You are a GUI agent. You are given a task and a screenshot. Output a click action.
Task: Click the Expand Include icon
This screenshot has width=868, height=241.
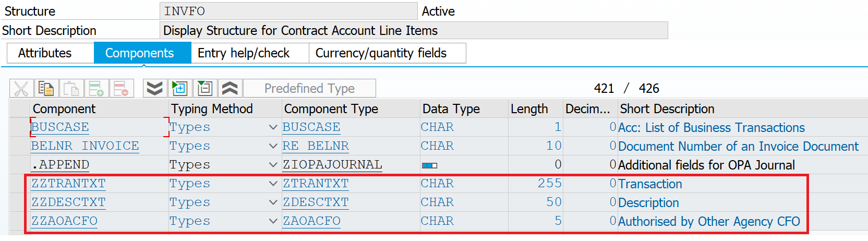(180, 89)
